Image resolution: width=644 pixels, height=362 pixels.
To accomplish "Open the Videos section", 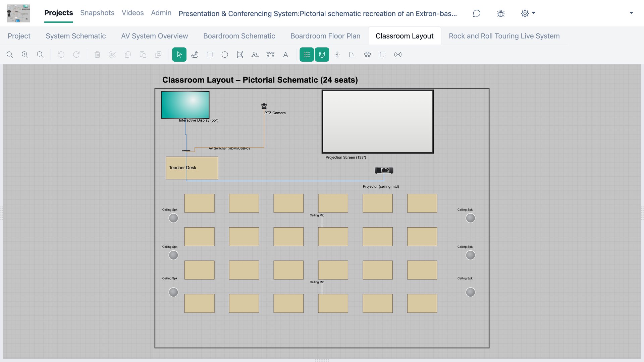I will (132, 13).
